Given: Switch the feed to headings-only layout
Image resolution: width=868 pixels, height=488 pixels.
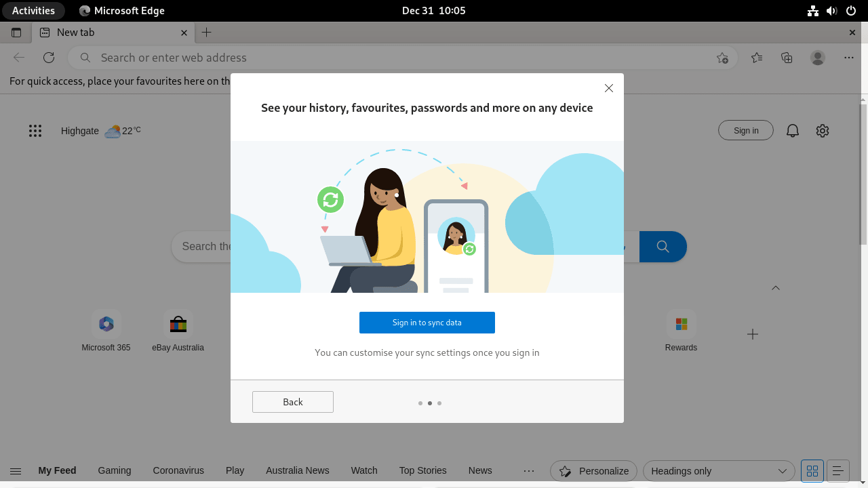Looking at the screenshot, I should (x=838, y=470).
